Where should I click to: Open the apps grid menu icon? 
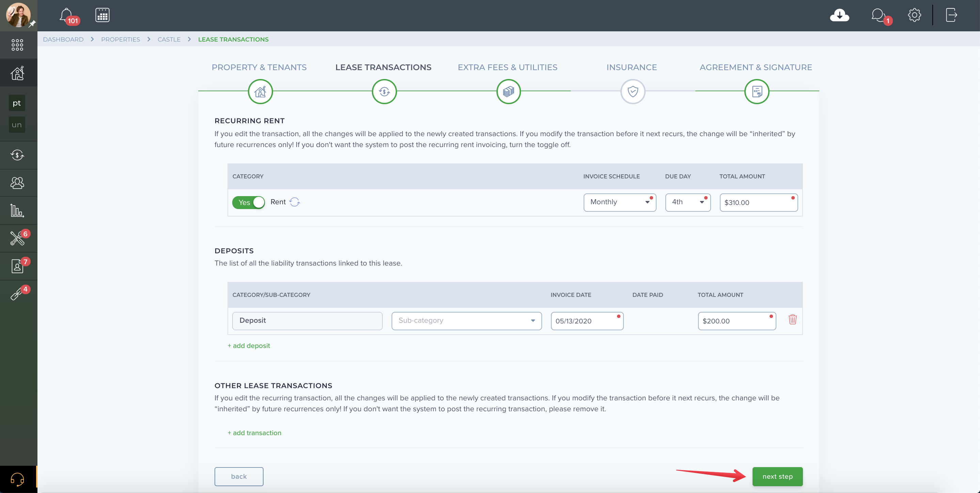click(x=17, y=45)
